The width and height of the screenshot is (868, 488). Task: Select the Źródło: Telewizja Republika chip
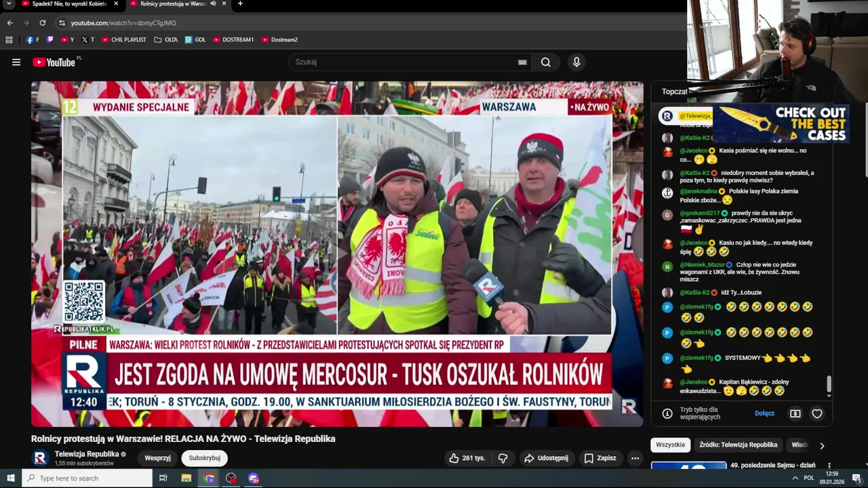point(738,445)
